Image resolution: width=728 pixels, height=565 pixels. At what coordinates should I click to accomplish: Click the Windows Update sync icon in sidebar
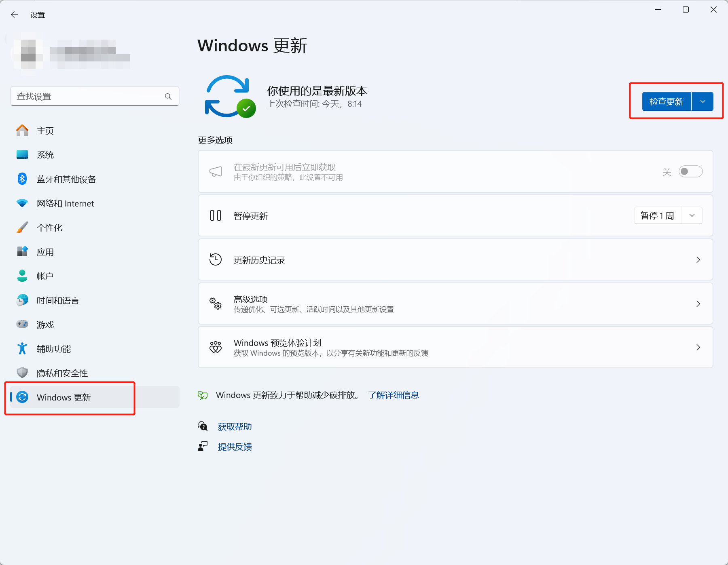(22, 397)
